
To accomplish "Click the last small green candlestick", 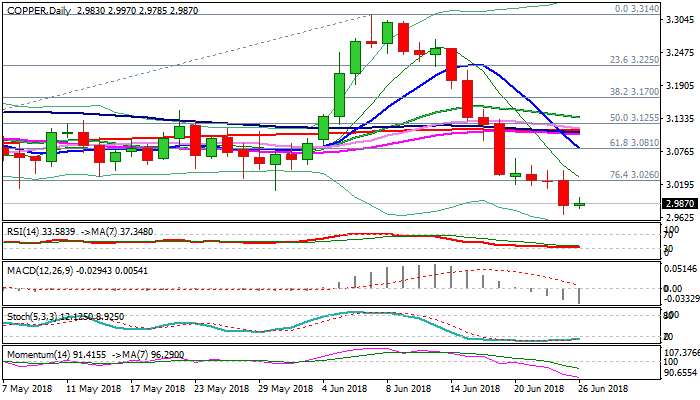I will 581,204.
